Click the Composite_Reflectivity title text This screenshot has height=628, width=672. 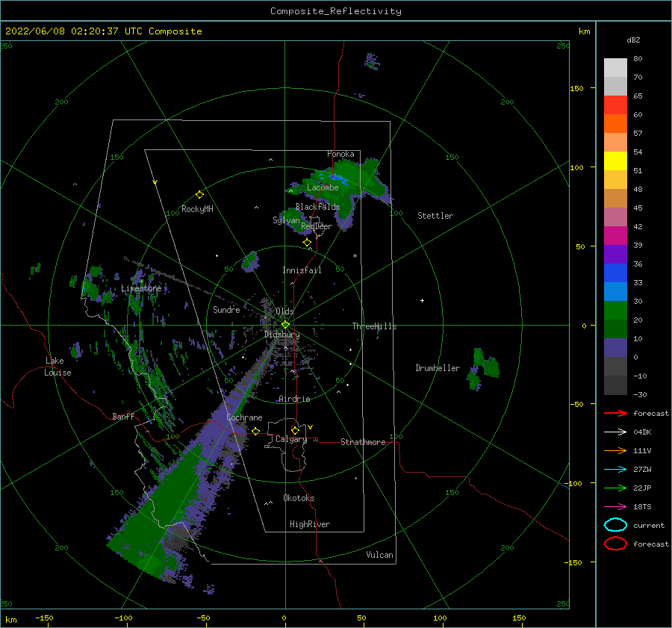point(336,11)
